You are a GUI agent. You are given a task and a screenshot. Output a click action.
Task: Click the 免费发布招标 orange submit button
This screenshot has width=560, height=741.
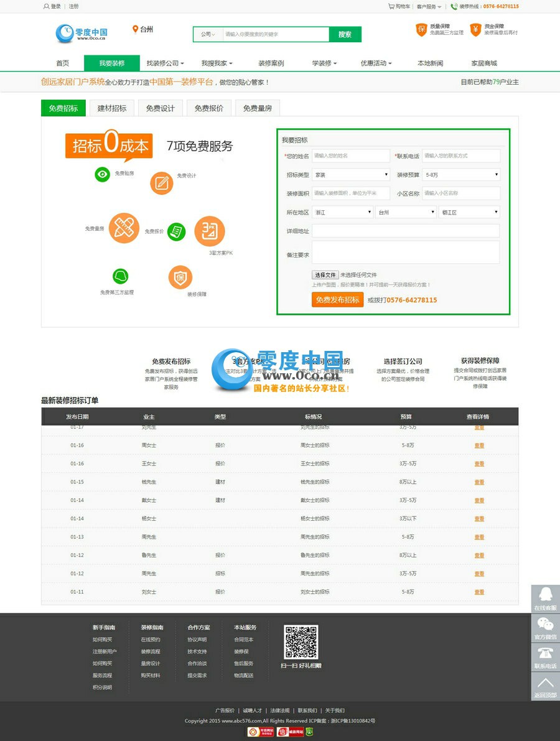coord(337,299)
